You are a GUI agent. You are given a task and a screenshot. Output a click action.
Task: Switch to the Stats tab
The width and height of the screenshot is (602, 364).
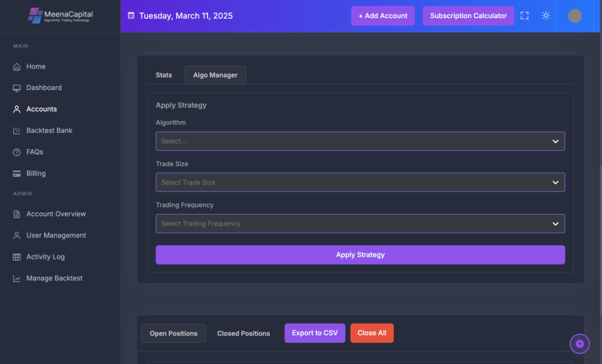(164, 75)
